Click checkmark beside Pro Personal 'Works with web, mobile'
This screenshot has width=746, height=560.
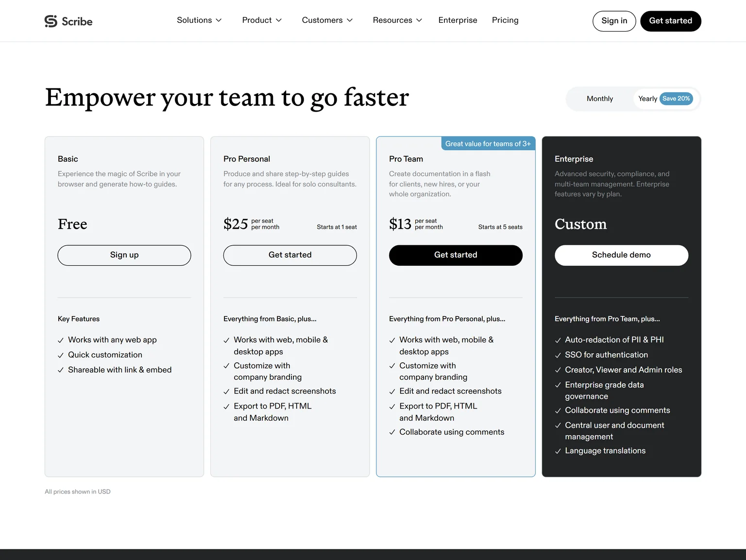point(226,340)
